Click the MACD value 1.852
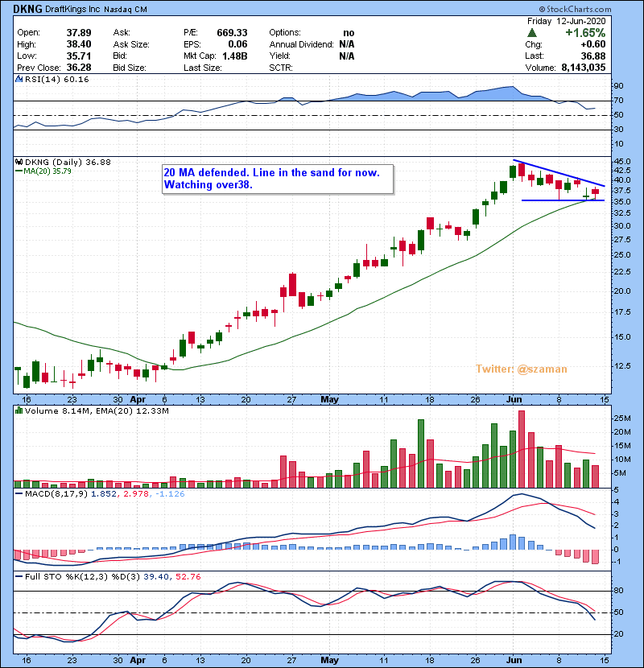This screenshot has height=668, width=644. pos(104,494)
